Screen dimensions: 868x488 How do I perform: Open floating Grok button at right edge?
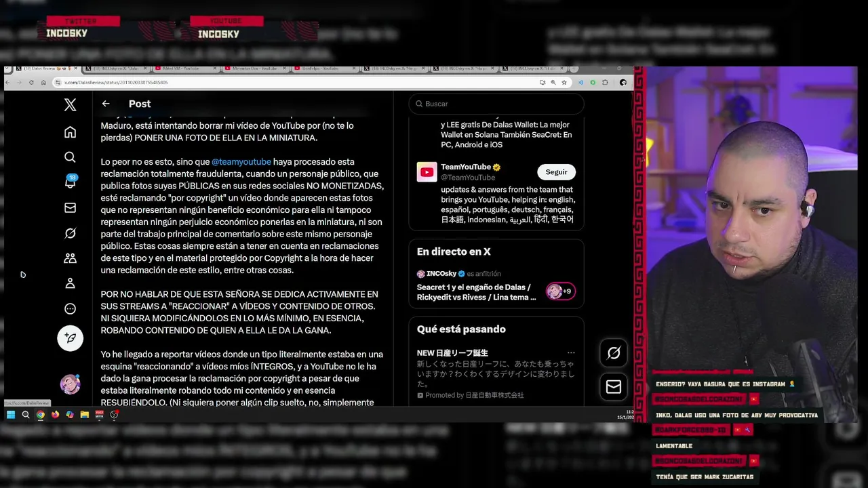click(614, 353)
